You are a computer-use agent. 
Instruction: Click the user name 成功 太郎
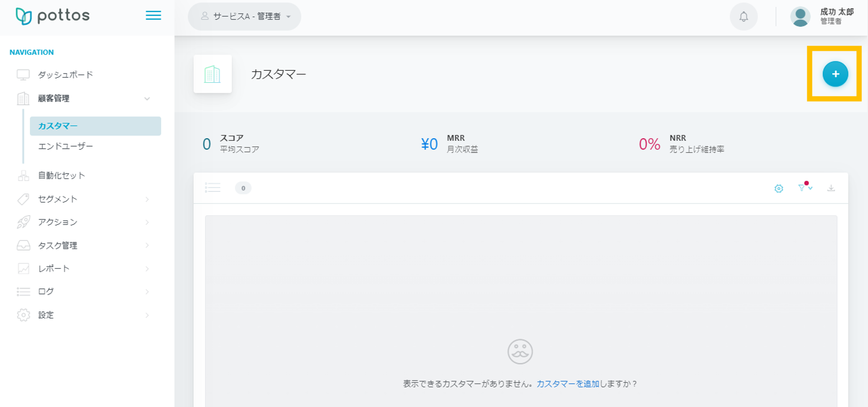click(837, 12)
